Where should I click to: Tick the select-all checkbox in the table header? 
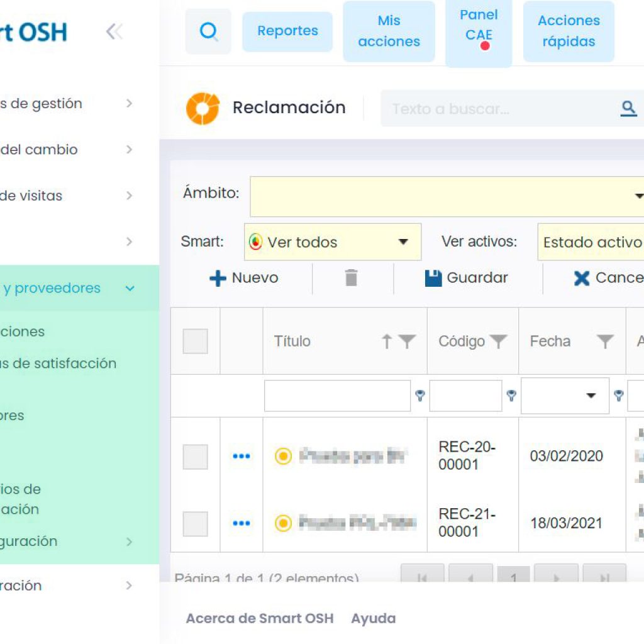click(195, 341)
